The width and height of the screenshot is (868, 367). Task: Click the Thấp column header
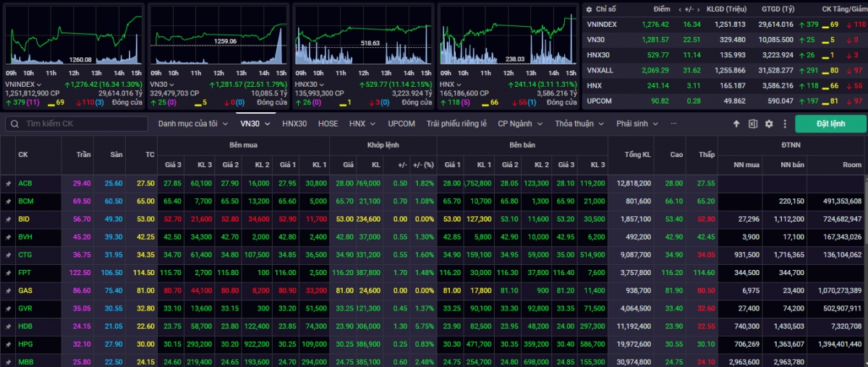point(706,155)
